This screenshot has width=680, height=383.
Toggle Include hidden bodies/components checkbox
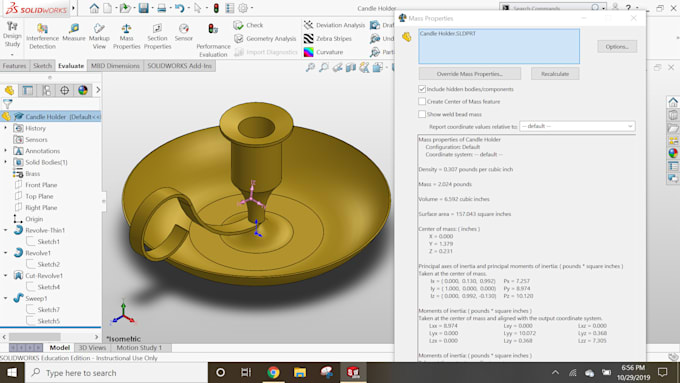click(422, 89)
